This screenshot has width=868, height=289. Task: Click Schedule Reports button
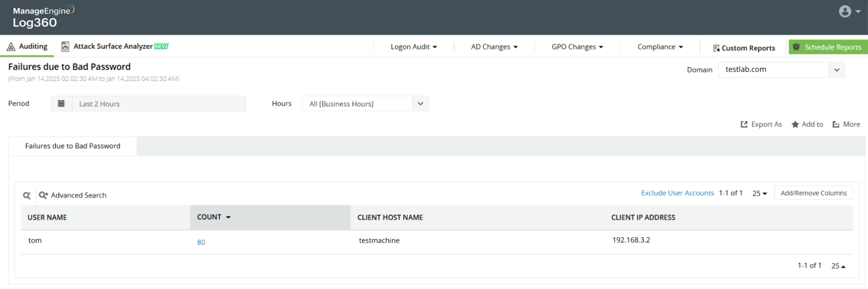(x=828, y=47)
